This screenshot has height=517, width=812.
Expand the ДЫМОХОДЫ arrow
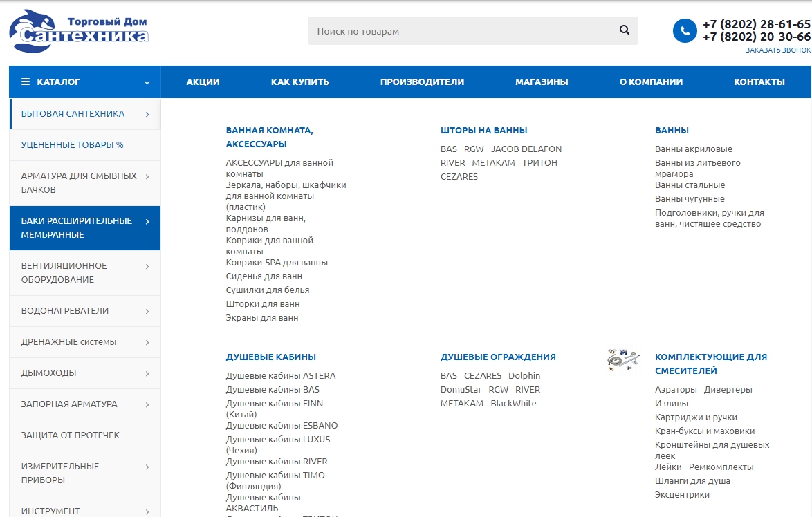(147, 374)
